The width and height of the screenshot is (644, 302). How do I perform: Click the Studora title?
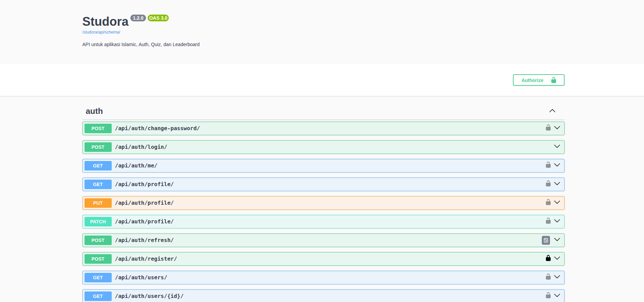[x=105, y=21]
